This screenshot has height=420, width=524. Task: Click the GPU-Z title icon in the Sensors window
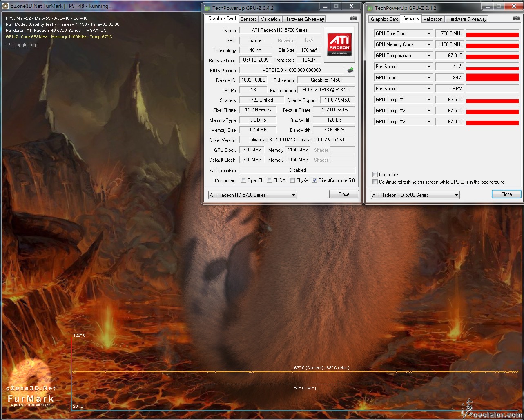[x=370, y=8]
